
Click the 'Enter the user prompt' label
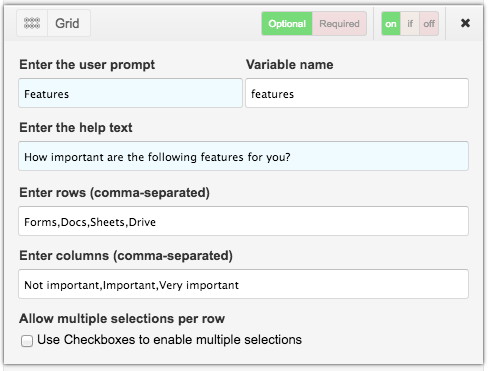pos(87,64)
